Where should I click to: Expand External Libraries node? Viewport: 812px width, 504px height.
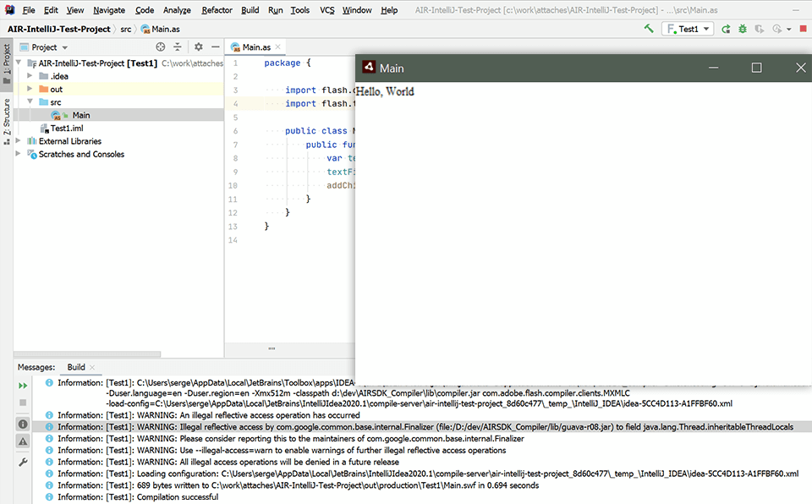coord(18,140)
